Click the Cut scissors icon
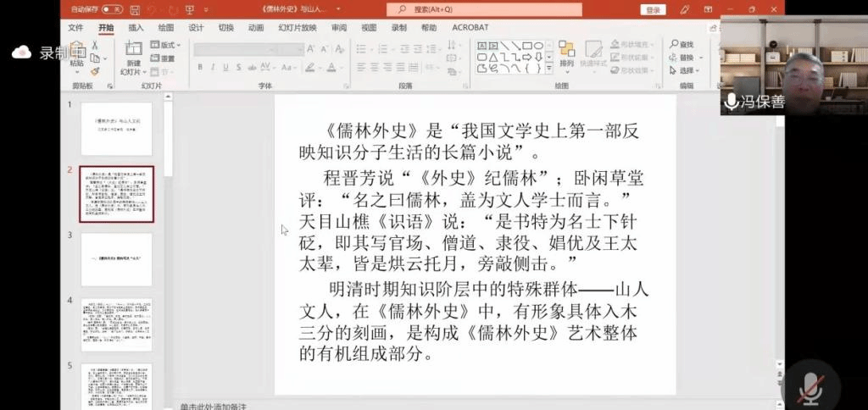The width and height of the screenshot is (868, 410). pos(95,45)
